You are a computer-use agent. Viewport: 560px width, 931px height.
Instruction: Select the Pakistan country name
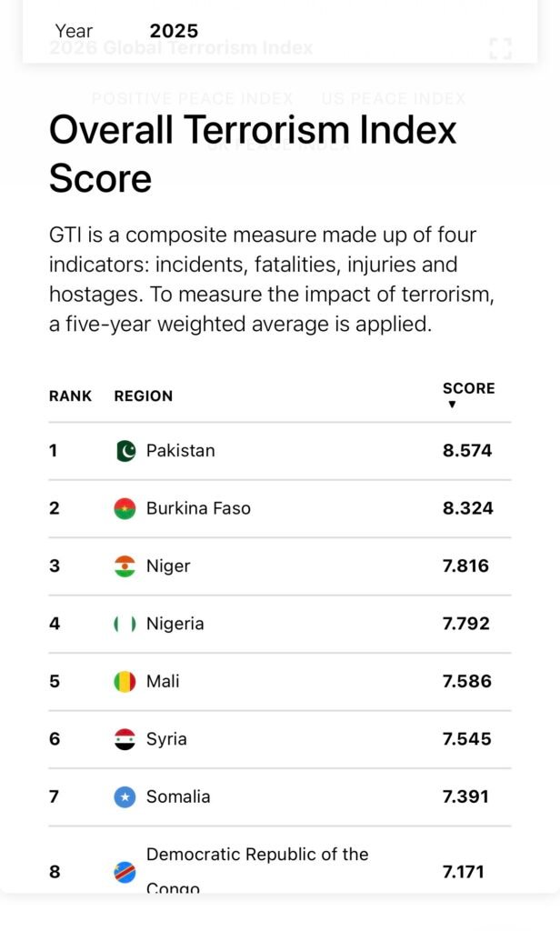[180, 451]
